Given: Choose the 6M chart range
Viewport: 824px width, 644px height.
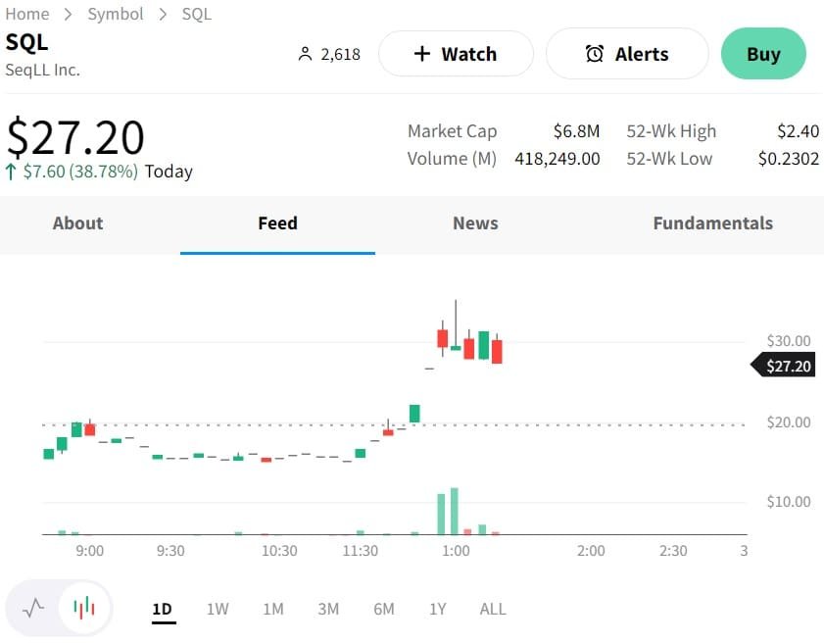Looking at the screenshot, I should click(384, 609).
